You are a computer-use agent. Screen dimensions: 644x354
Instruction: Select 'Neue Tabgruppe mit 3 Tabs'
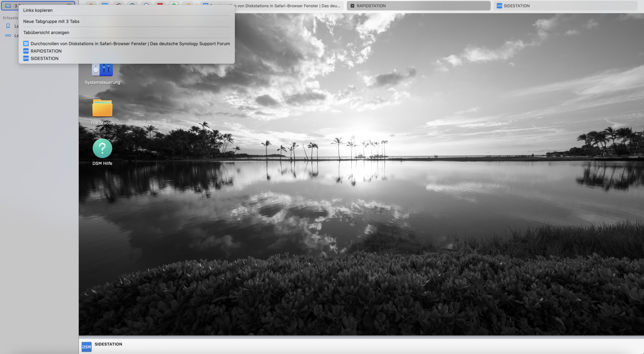[x=51, y=21]
